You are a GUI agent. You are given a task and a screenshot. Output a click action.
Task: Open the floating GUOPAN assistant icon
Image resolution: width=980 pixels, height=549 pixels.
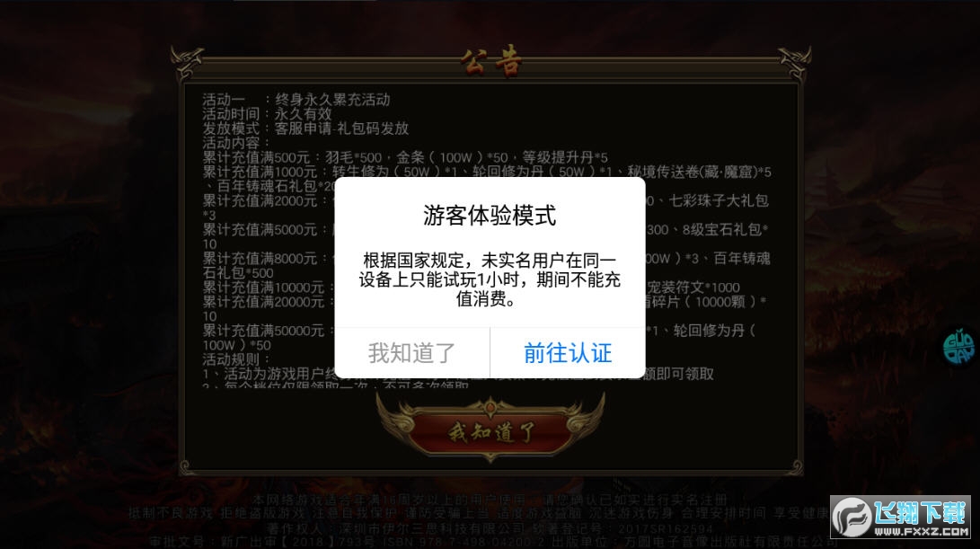coord(958,348)
